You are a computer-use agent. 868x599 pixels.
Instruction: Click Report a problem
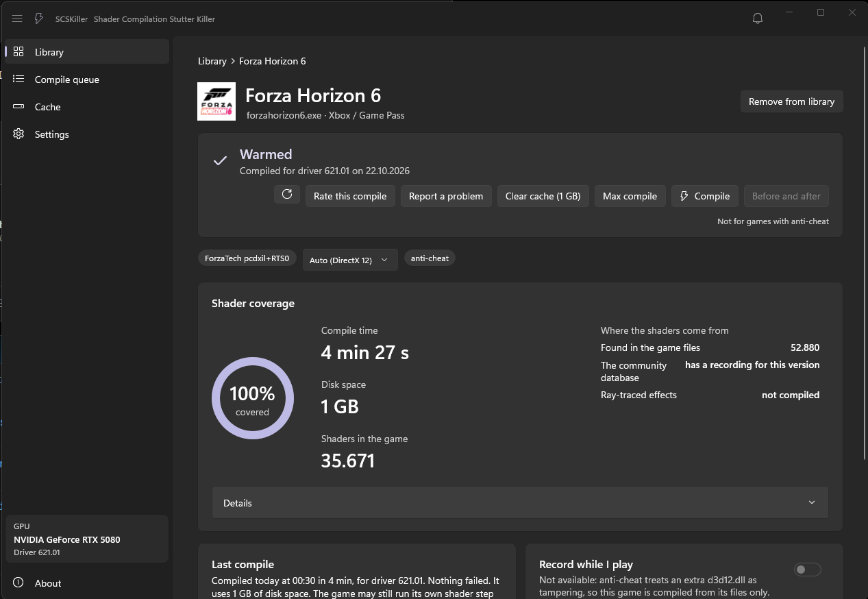[x=446, y=196]
